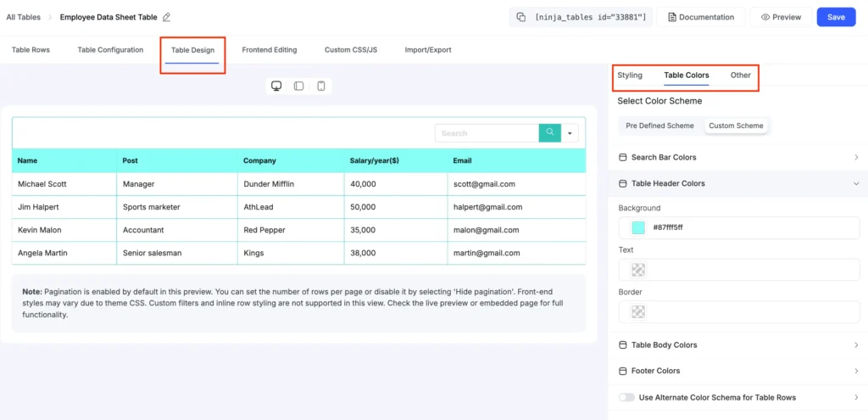This screenshot has height=420, width=868.
Task: Switch to the Styling sub-tab
Action: point(630,76)
